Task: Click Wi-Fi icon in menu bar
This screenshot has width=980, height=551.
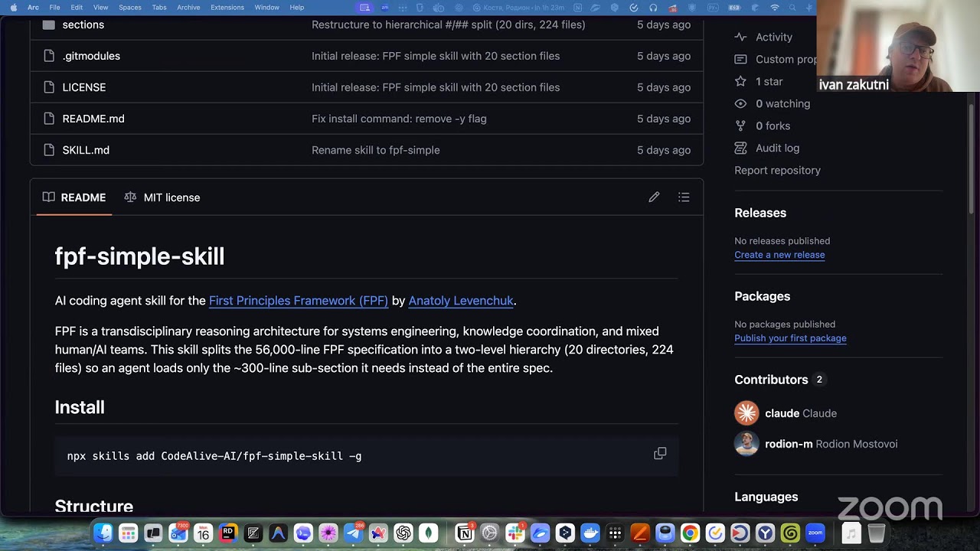Action: (774, 7)
